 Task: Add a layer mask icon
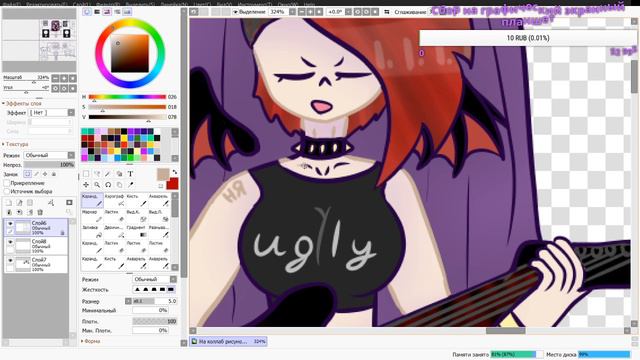click(x=69, y=203)
